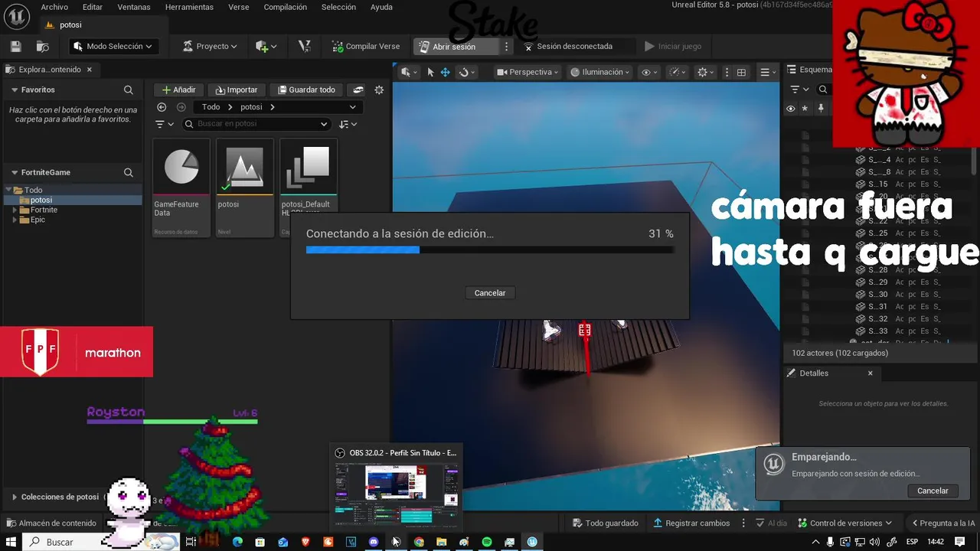Select the viewport select (arrow) tool
This screenshot has width=980, height=551.
pos(430,72)
